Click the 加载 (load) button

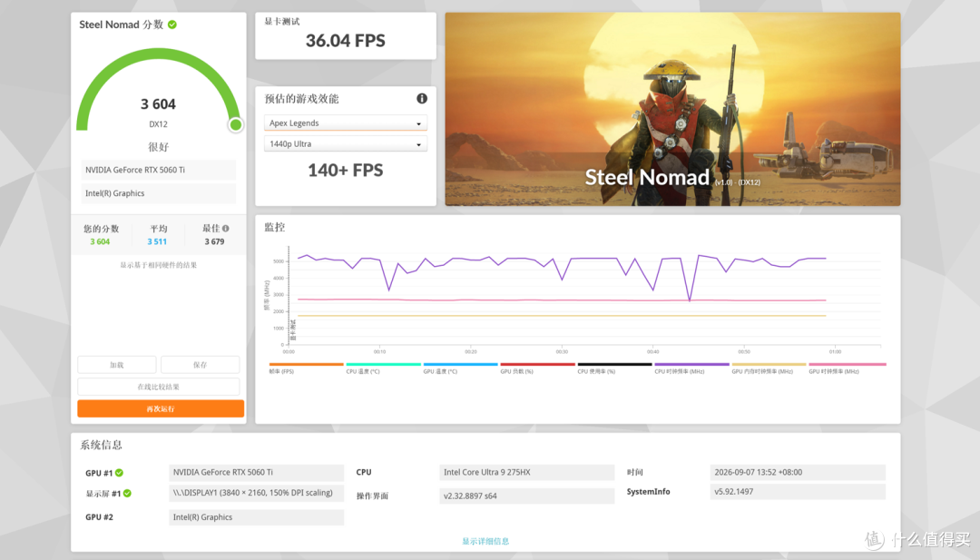click(117, 364)
